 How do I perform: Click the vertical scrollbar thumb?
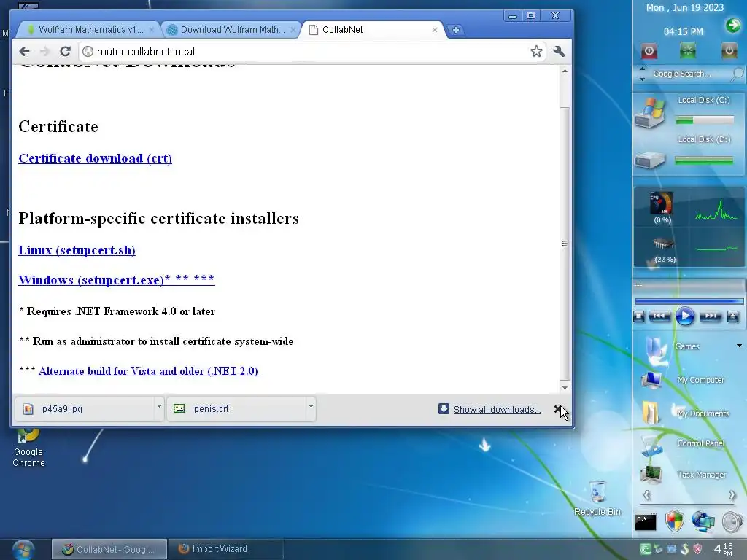click(x=565, y=244)
